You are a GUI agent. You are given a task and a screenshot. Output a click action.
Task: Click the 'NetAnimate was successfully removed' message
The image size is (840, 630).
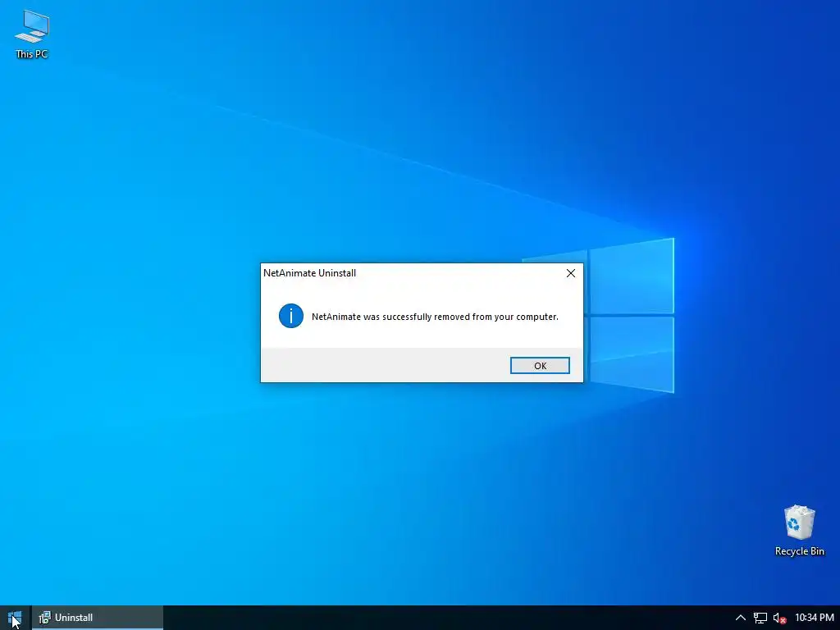tap(435, 317)
